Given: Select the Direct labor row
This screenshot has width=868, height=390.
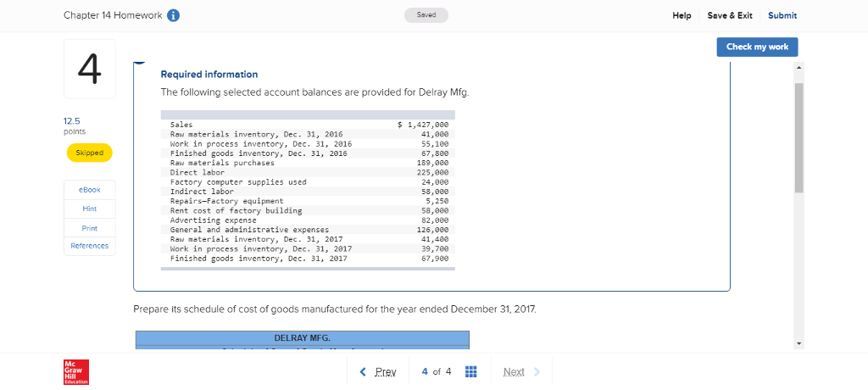Looking at the screenshot, I should click(x=308, y=172).
